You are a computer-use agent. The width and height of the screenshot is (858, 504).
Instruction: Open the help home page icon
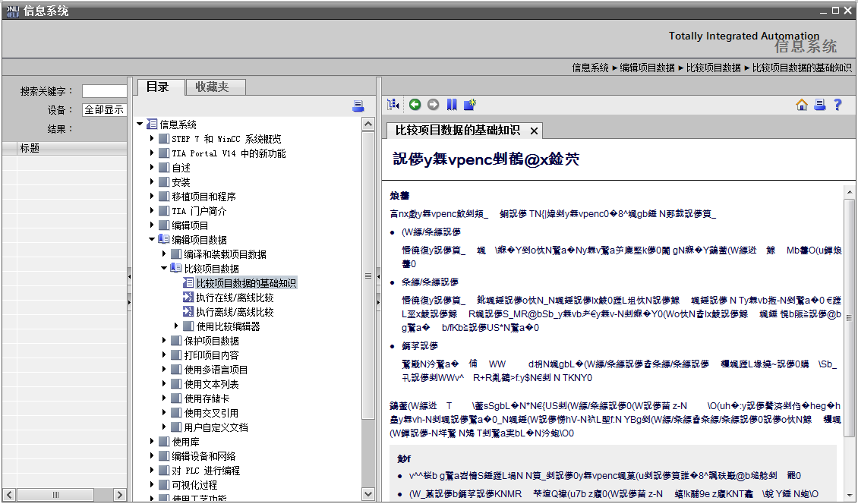802,105
